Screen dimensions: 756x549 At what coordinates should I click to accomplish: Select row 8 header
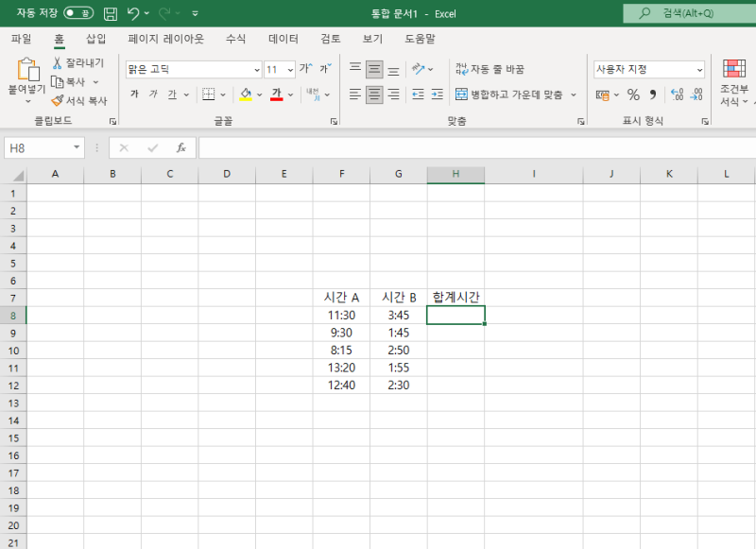coord(13,316)
